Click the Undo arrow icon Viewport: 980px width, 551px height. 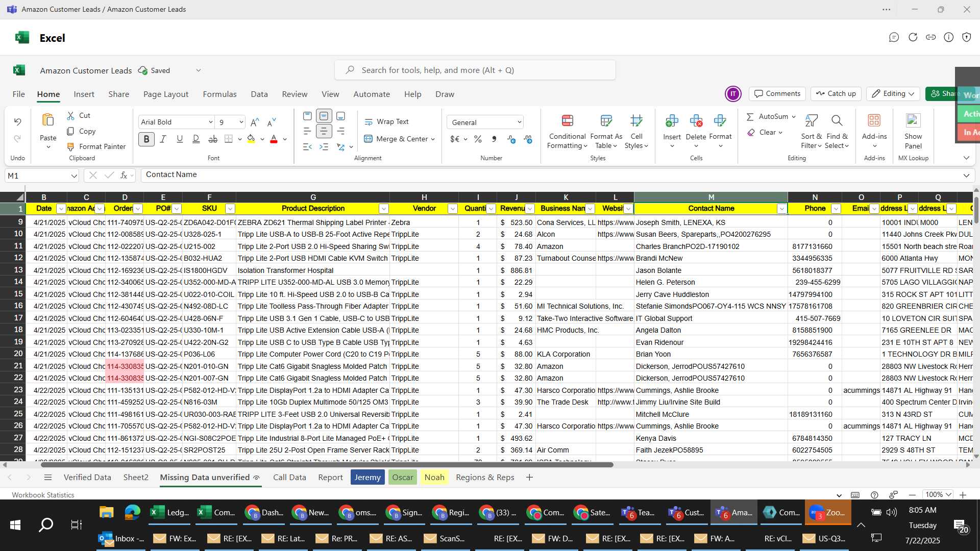pos(17,122)
